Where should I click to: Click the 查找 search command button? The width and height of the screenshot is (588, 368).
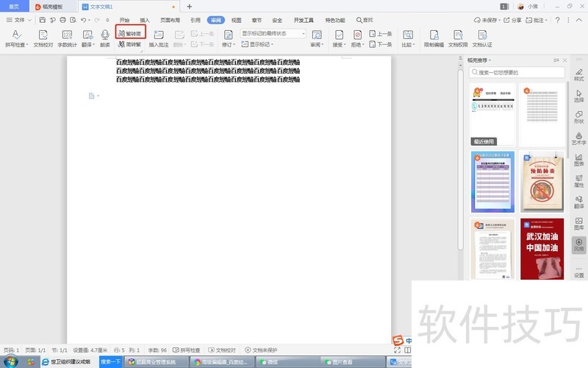[x=365, y=20]
